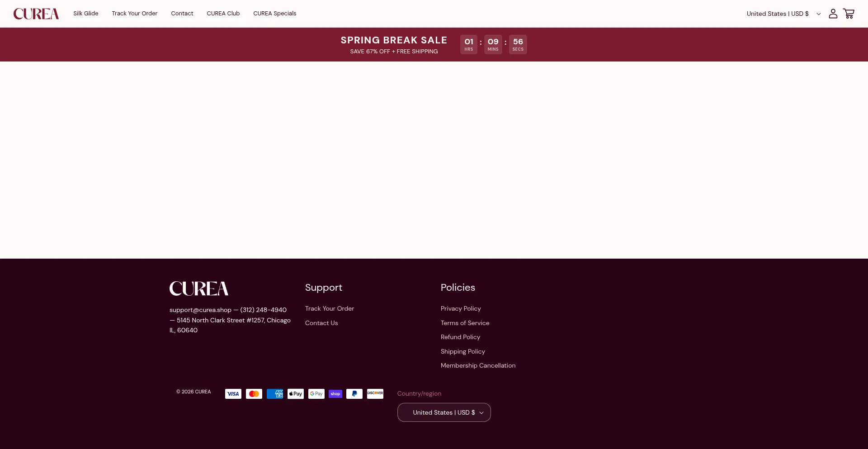Click the Visa payment icon
This screenshot has height=449, width=868.
[233, 394]
